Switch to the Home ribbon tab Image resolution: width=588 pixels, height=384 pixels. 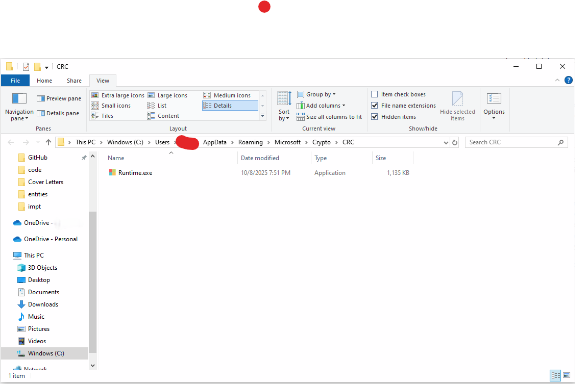(44, 80)
